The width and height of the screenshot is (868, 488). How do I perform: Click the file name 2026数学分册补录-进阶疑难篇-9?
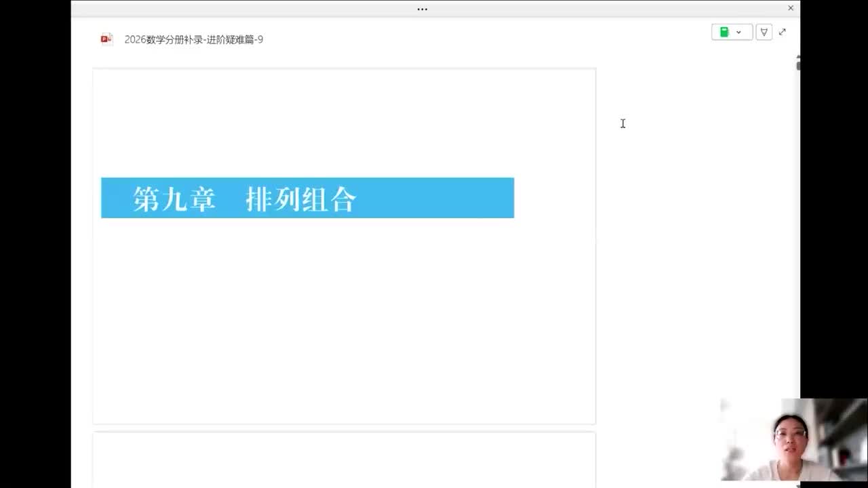point(194,39)
